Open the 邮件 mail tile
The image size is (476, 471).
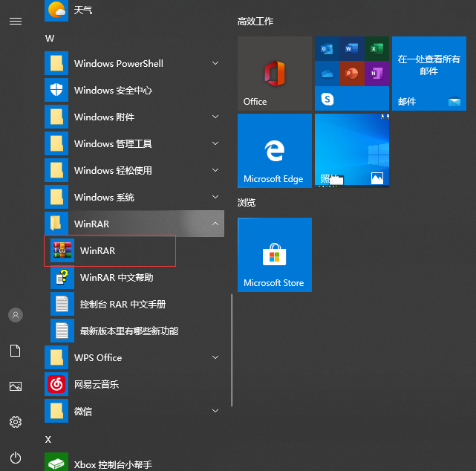coord(429,74)
